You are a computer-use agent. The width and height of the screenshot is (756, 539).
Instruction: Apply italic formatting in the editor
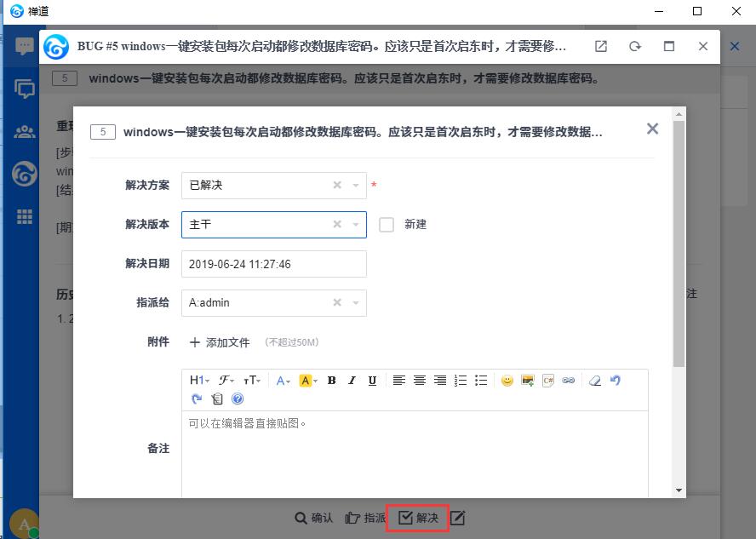(x=352, y=381)
